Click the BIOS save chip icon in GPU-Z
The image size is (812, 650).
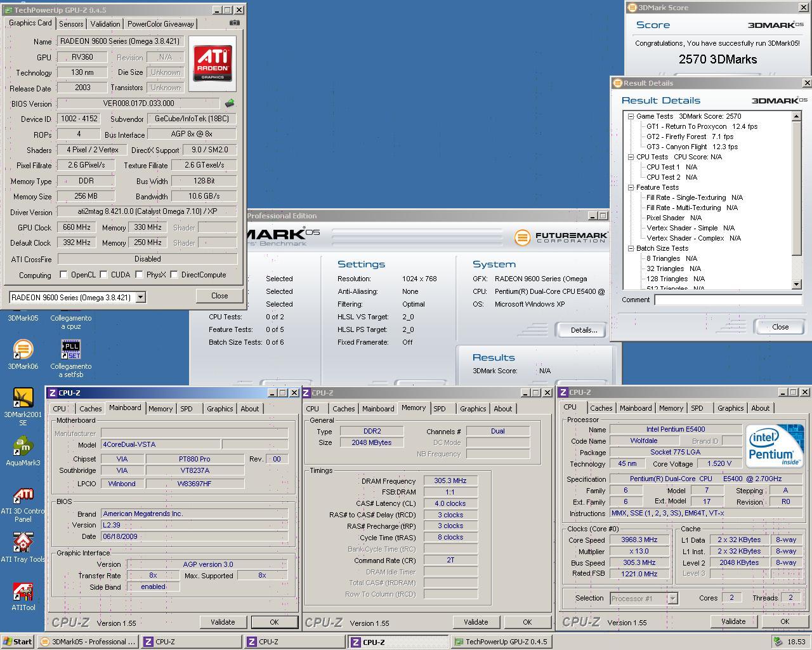coord(230,103)
